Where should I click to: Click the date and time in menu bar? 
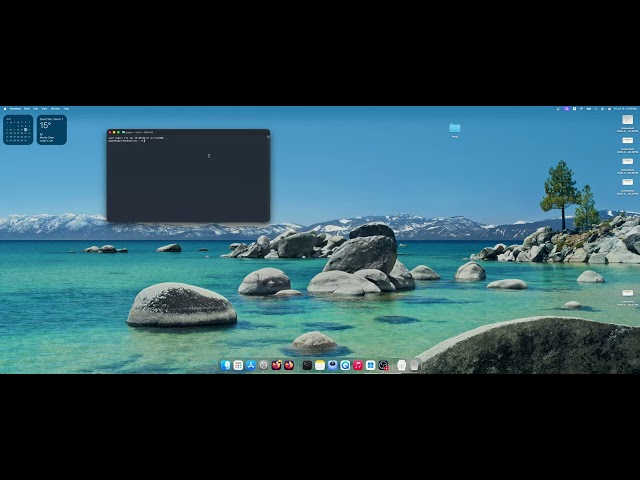625,109
